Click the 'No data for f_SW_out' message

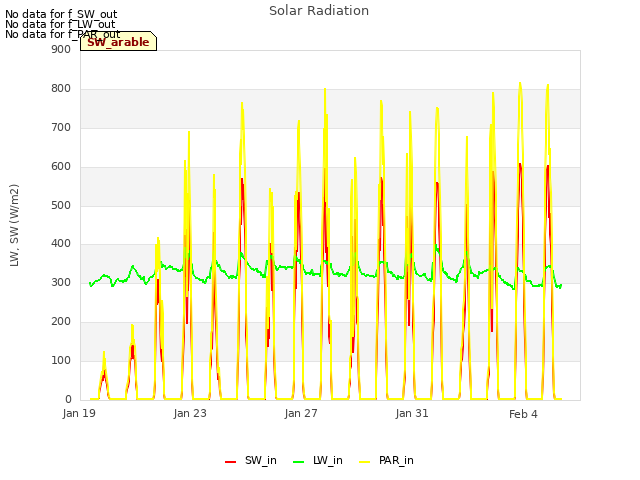(x=61, y=14)
